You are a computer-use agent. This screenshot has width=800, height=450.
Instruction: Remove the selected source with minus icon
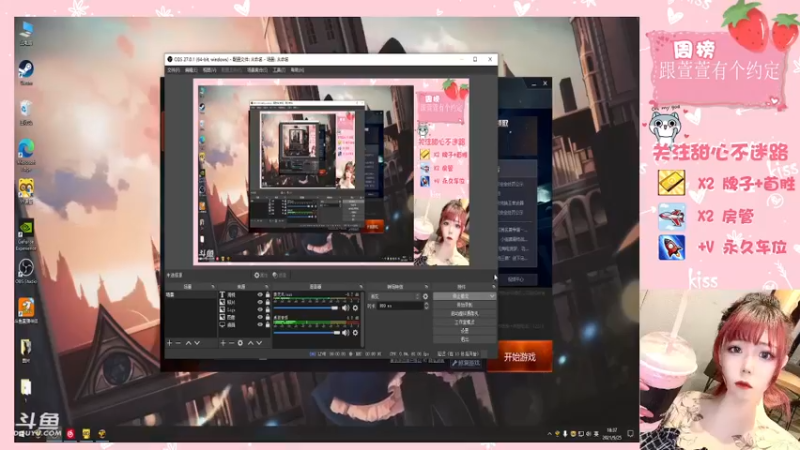(x=231, y=343)
